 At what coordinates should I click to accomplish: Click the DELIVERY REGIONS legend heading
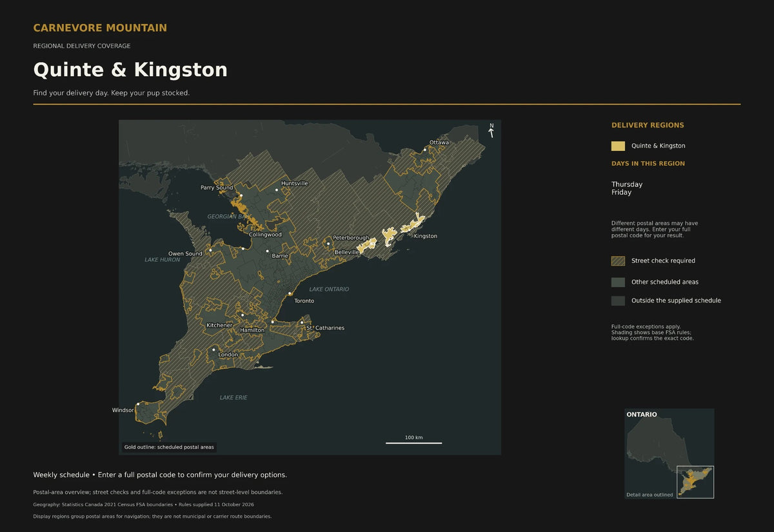click(648, 125)
